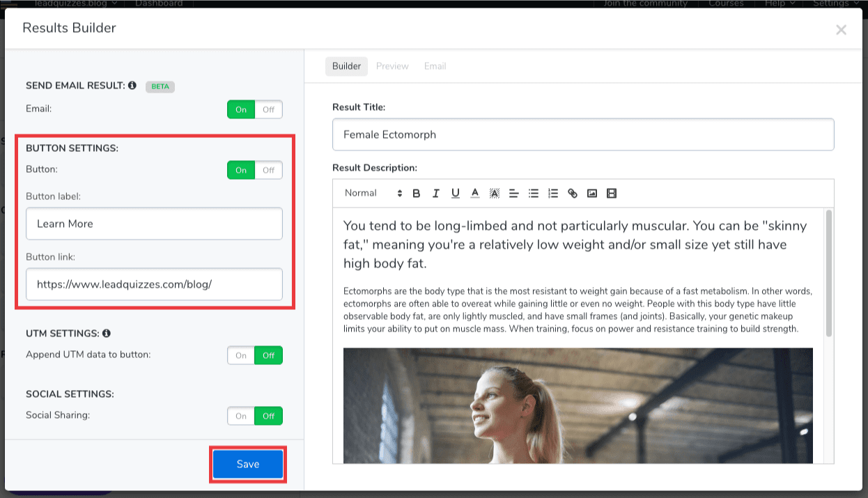
Task: Select Off for Social Sharing
Action: [268, 416]
